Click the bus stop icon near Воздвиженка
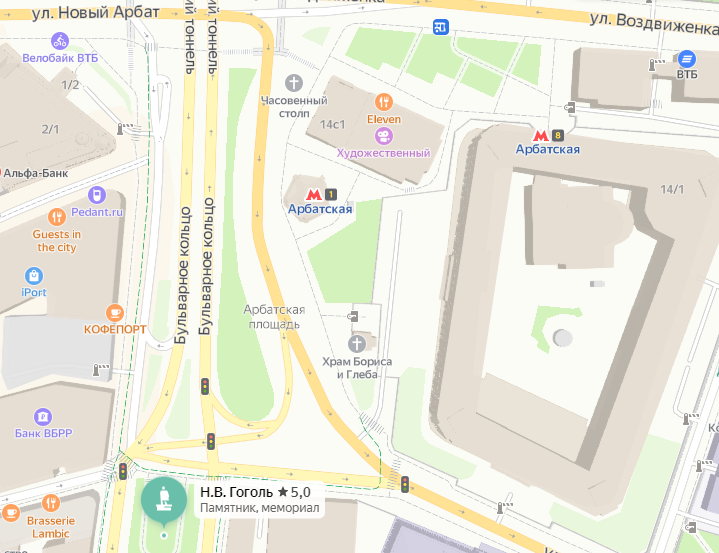Viewport: 719px width, 553px height. (441, 27)
